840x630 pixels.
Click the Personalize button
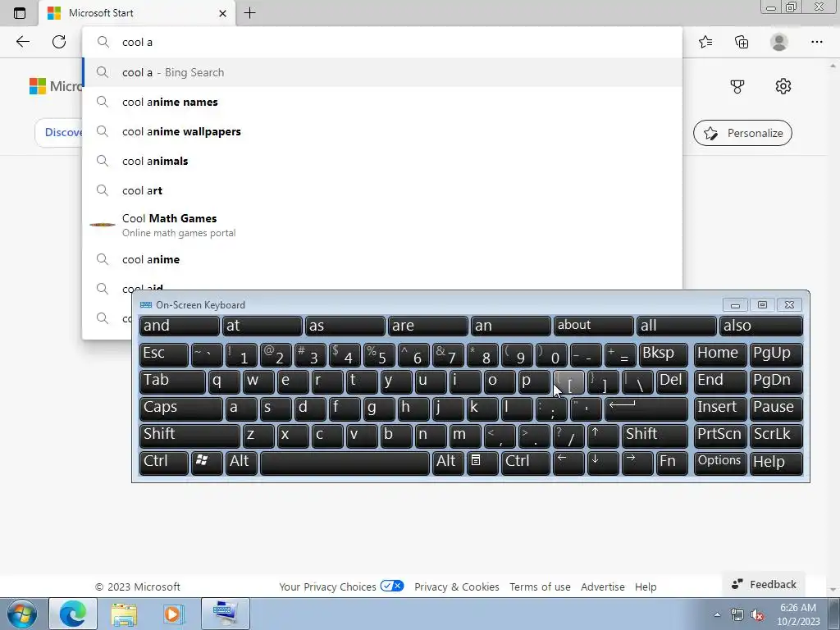(742, 133)
